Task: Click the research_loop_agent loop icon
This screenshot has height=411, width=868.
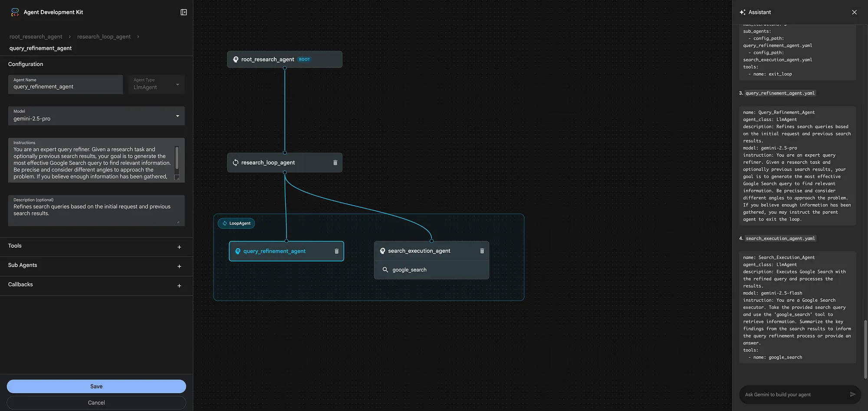Action: click(x=236, y=162)
